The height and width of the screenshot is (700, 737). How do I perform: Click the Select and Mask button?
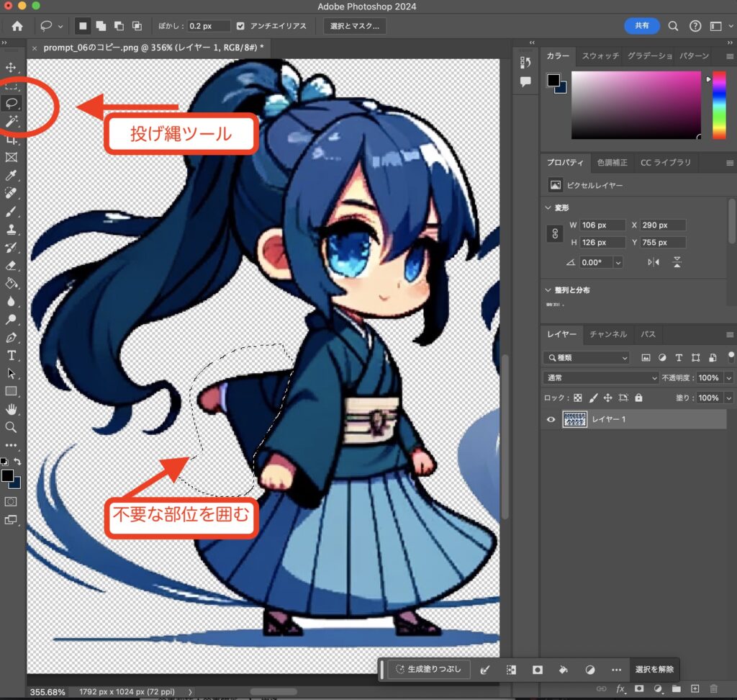point(355,26)
